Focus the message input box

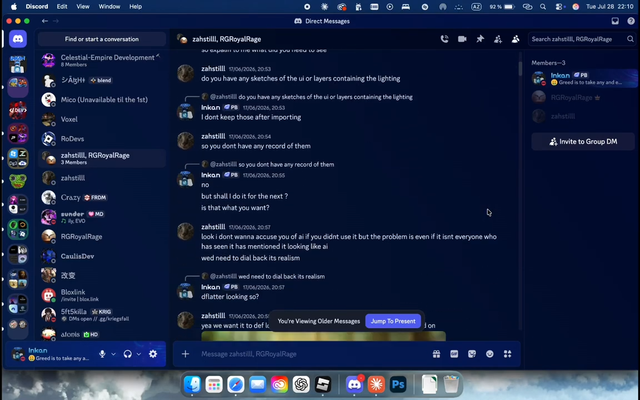tap(314, 354)
